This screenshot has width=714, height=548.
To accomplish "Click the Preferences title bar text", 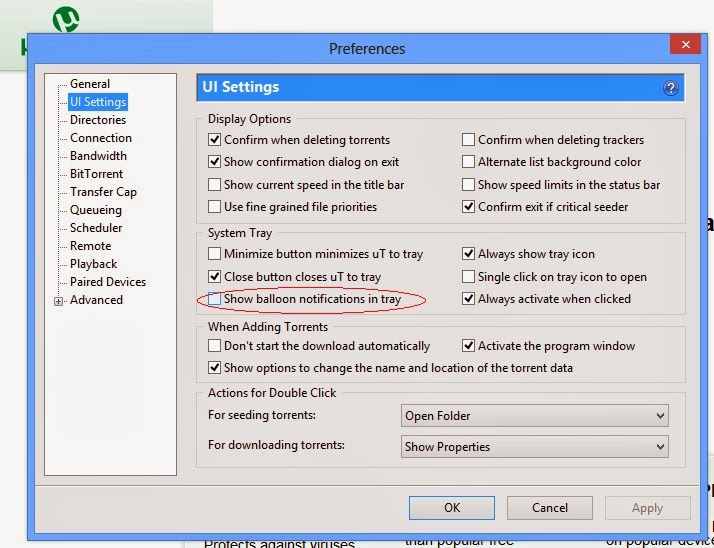I will coord(367,49).
